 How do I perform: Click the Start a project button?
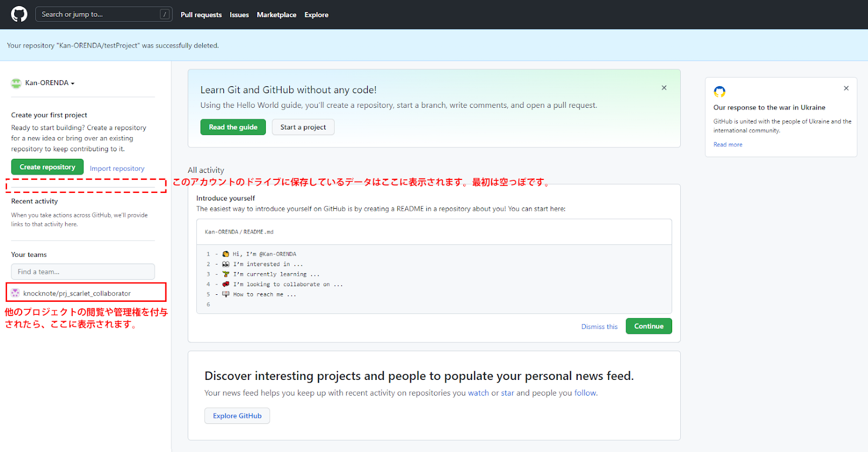(303, 127)
